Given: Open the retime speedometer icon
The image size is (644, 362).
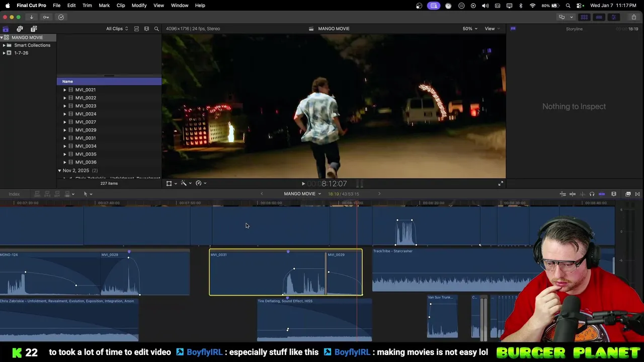Looking at the screenshot, I should click(x=199, y=184).
